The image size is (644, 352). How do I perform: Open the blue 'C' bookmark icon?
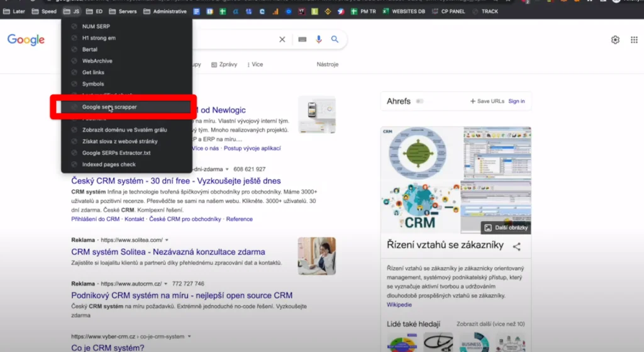pyautogui.click(x=262, y=11)
